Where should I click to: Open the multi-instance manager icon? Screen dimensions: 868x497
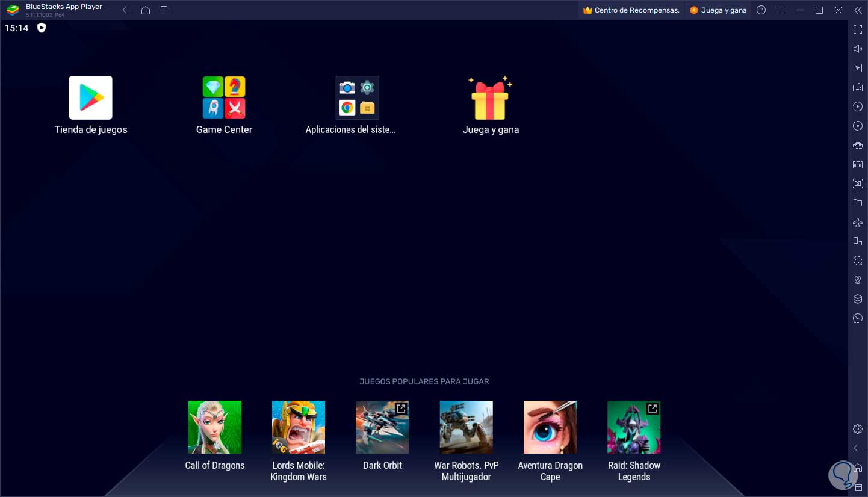[x=858, y=241]
